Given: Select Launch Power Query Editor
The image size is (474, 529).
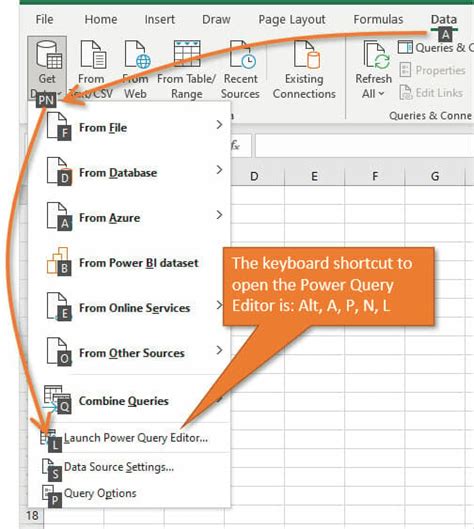Looking at the screenshot, I should (129, 438).
